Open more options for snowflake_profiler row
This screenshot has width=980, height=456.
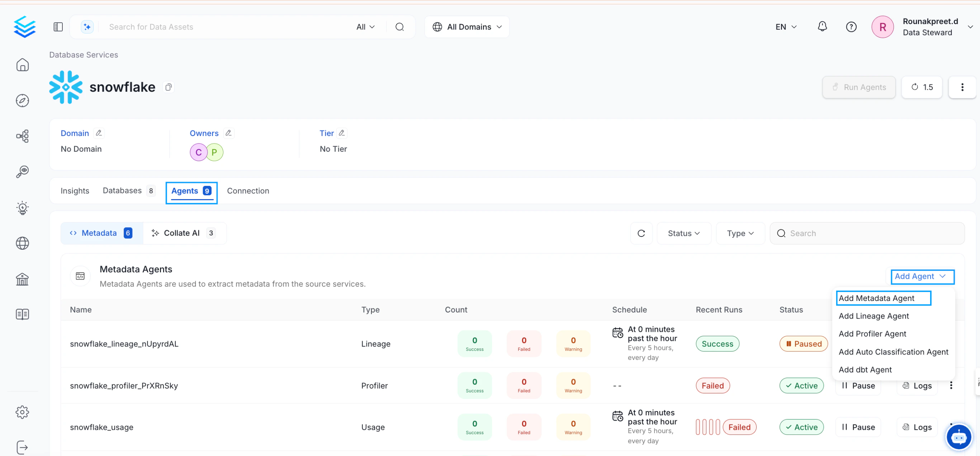[x=951, y=386]
